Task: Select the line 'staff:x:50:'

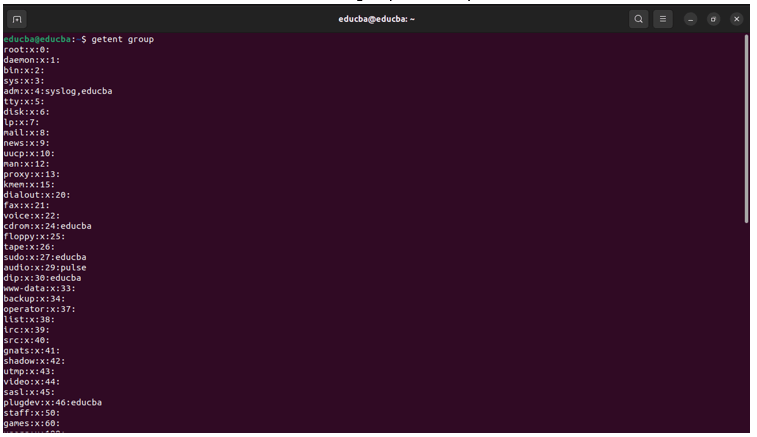Action: 32,413
